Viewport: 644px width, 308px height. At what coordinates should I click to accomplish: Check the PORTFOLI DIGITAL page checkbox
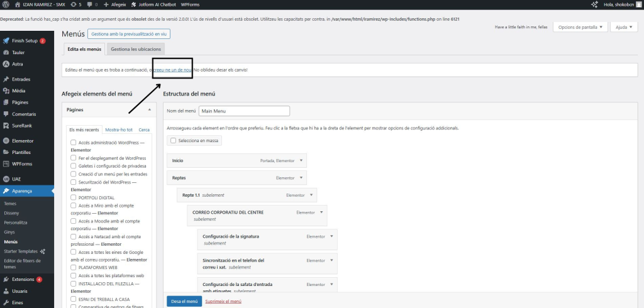[74, 197]
